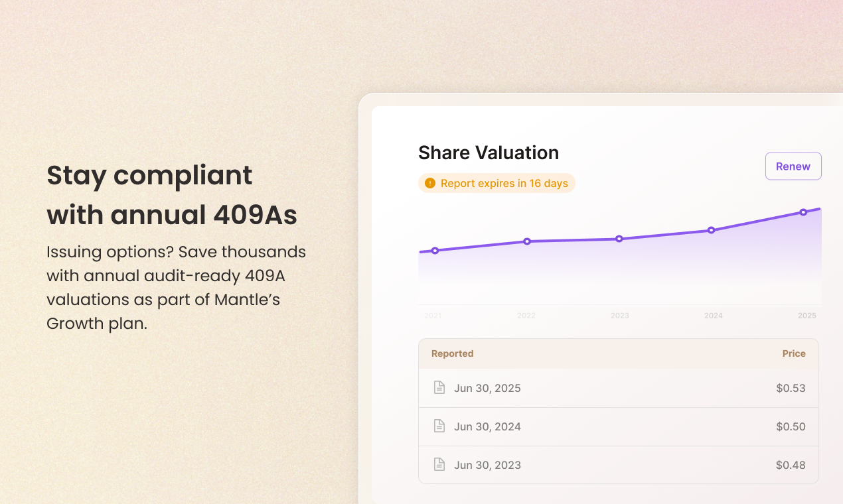Click the $0.48 price value

[x=791, y=466]
